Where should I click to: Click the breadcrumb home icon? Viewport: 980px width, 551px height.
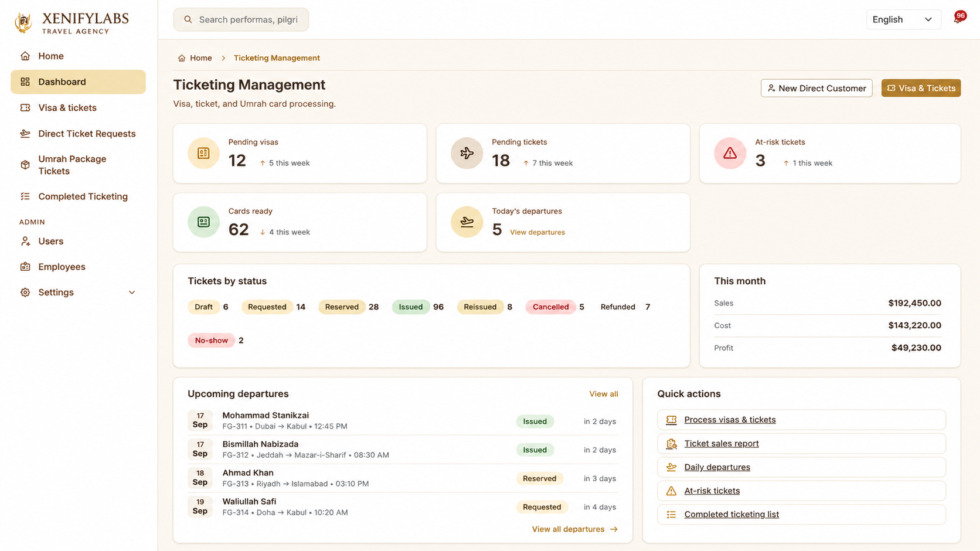click(x=182, y=58)
